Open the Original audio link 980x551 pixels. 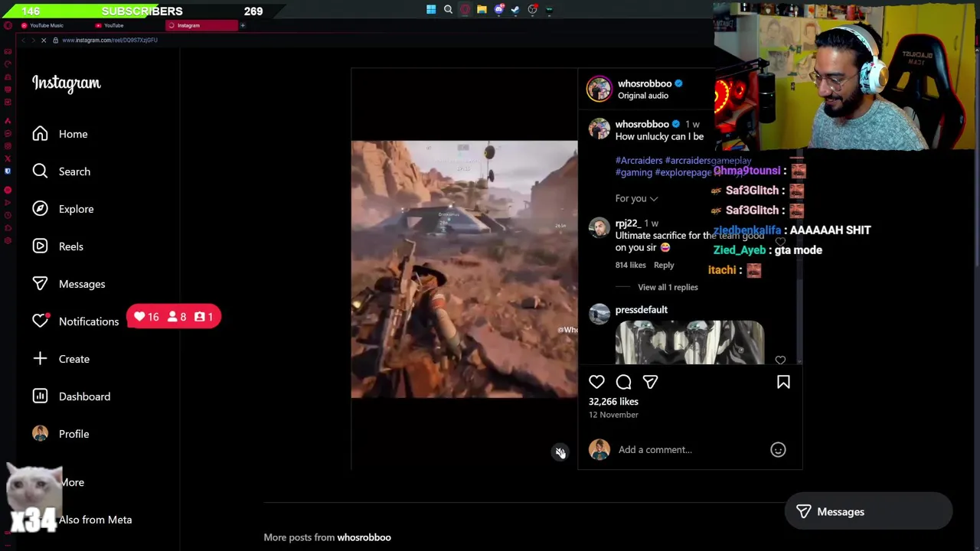click(643, 96)
